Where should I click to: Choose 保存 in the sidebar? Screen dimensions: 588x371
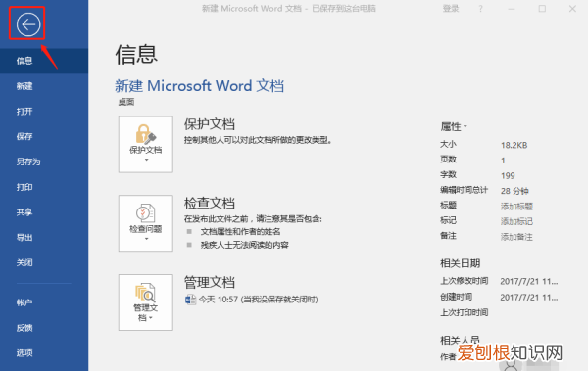click(x=44, y=136)
